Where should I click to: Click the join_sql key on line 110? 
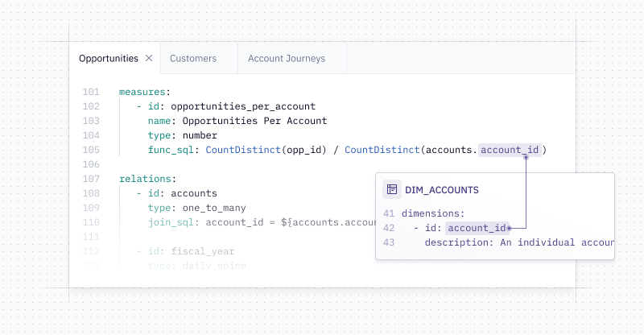[171, 222]
